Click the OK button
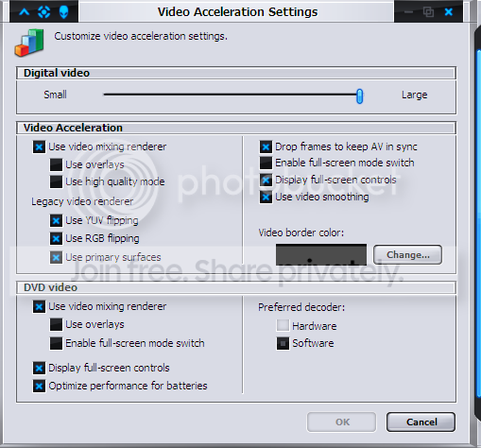The height and width of the screenshot is (448, 481). tap(342, 422)
